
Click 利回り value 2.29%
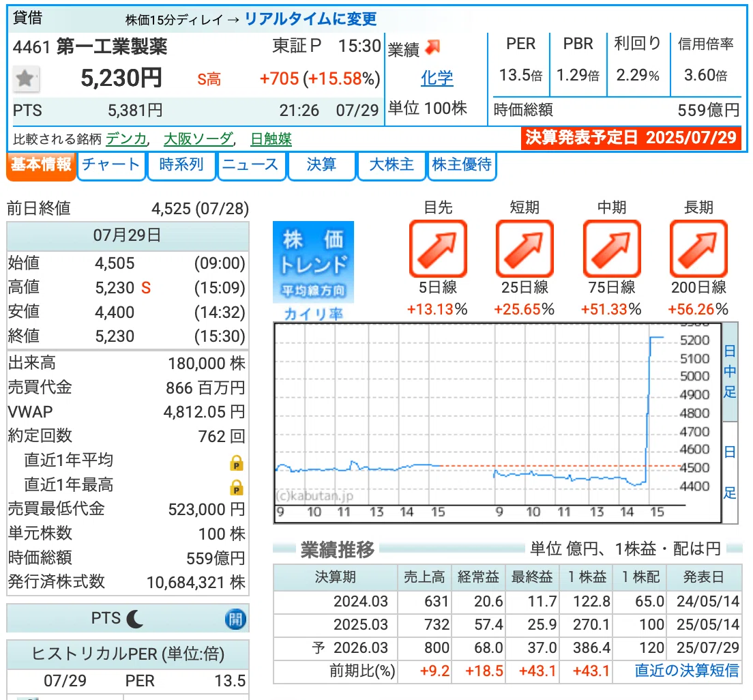(x=638, y=75)
